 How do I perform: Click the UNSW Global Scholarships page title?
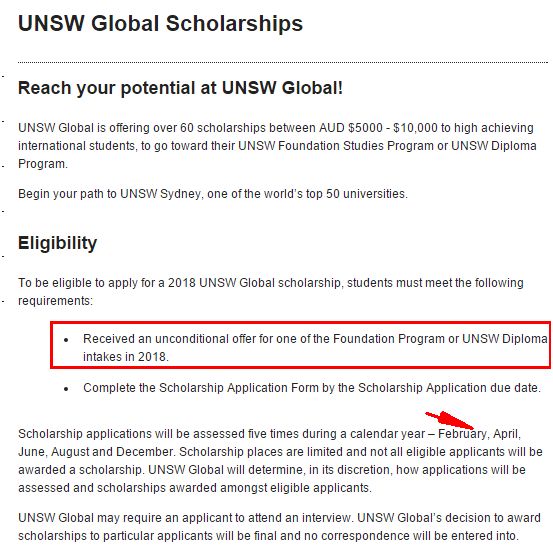click(160, 23)
